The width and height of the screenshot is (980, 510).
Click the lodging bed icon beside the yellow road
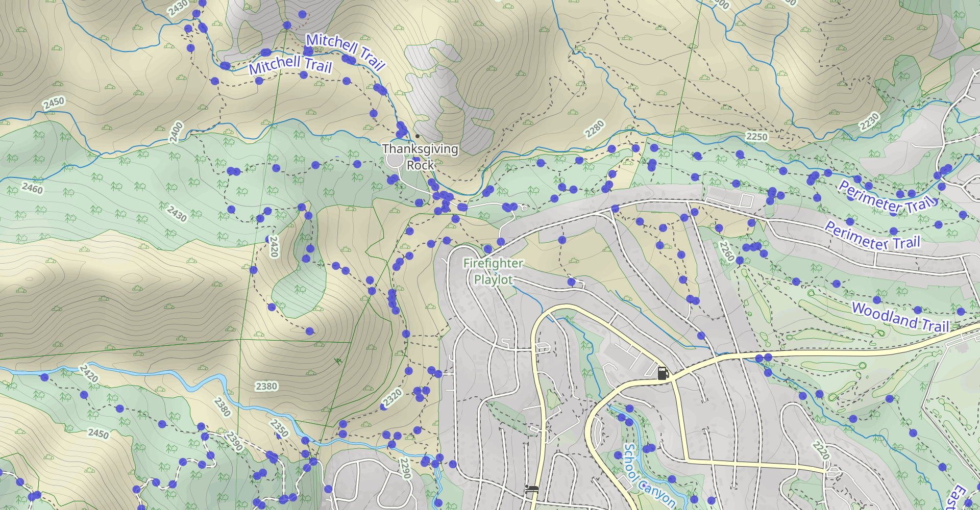click(531, 490)
